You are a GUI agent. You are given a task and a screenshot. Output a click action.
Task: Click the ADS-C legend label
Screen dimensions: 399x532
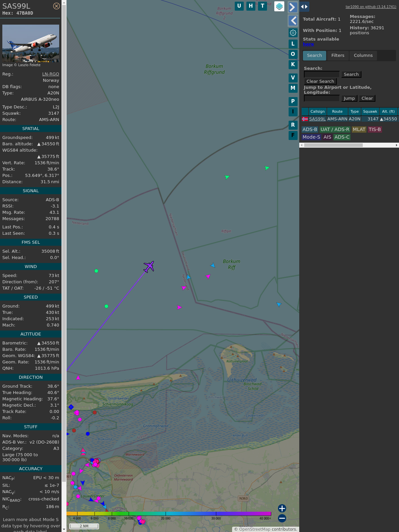click(x=342, y=137)
